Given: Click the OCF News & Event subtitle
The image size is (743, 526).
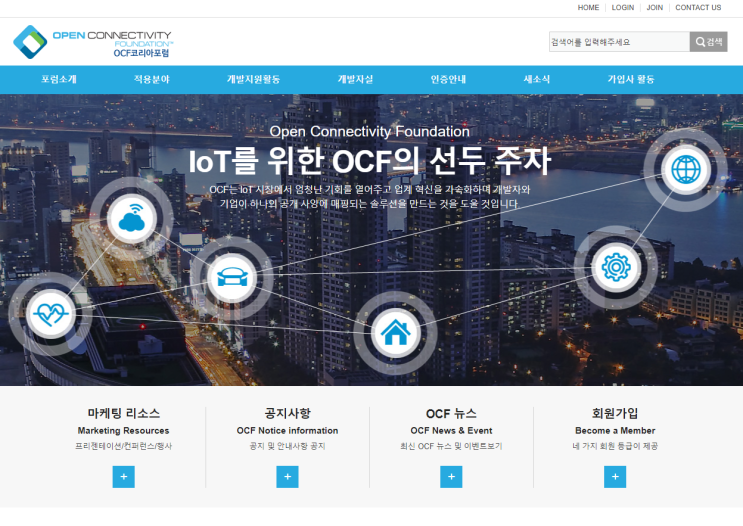Looking at the screenshot, I should pos(451,431).
